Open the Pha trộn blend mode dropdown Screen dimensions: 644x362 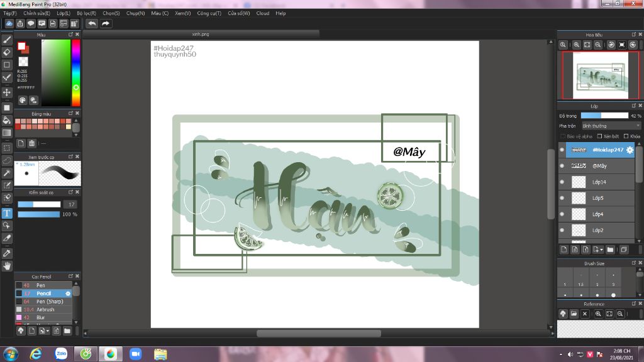[x=611, y=126]
